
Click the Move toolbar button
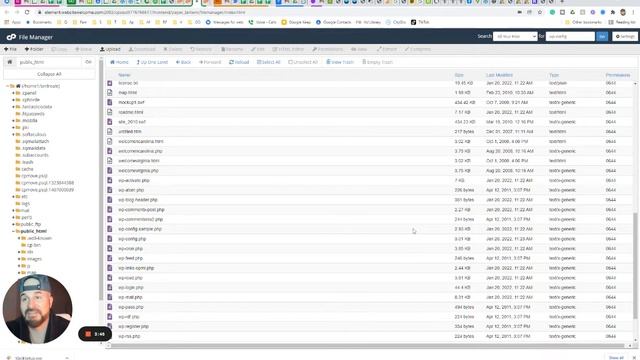pos(83,49)
